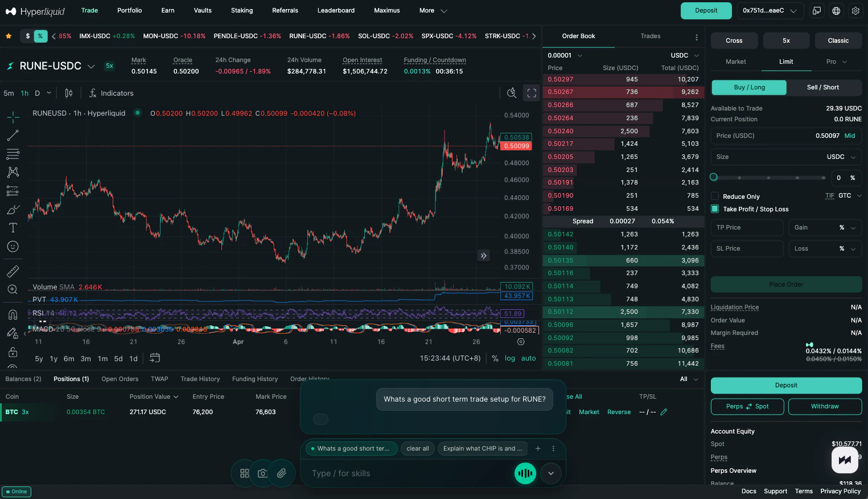Toggle percent scale on chart

tap(495, 358)
